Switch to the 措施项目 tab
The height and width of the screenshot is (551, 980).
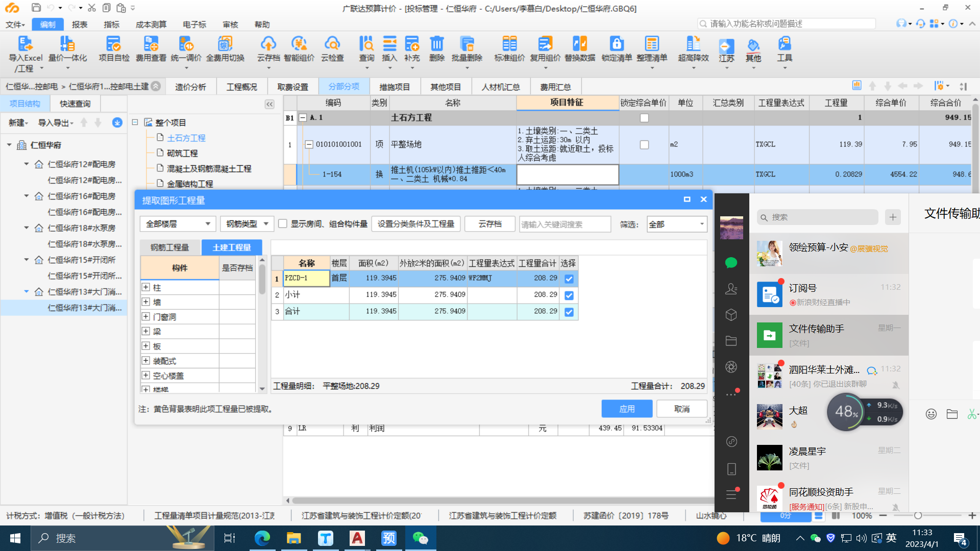[x=395, y=87]
